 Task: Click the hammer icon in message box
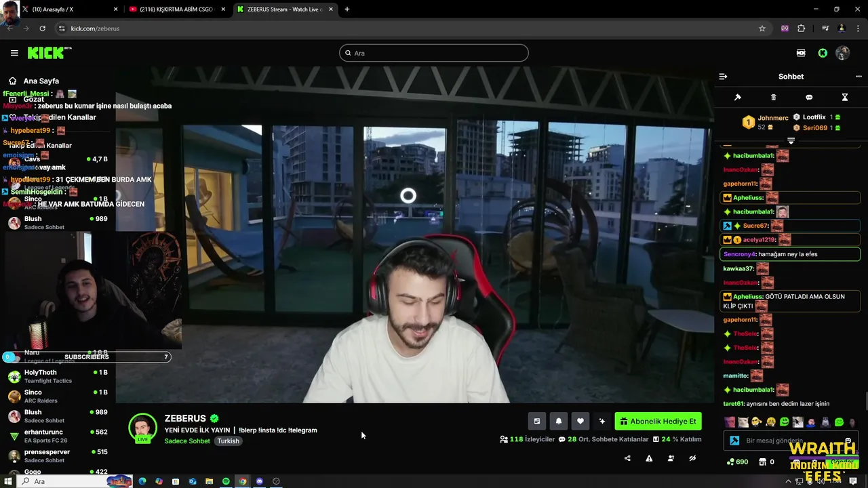click(734, 441)
